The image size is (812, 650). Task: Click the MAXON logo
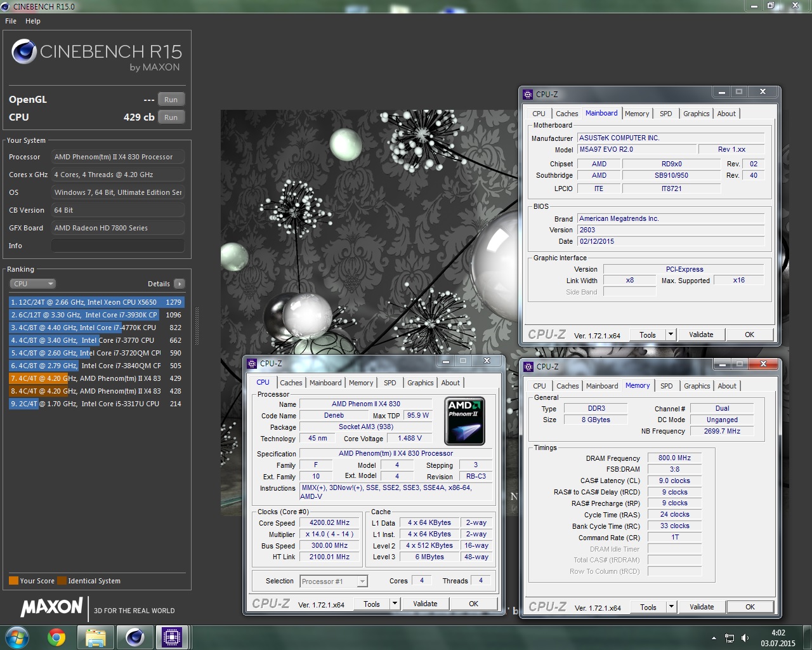tap(52, 607)
